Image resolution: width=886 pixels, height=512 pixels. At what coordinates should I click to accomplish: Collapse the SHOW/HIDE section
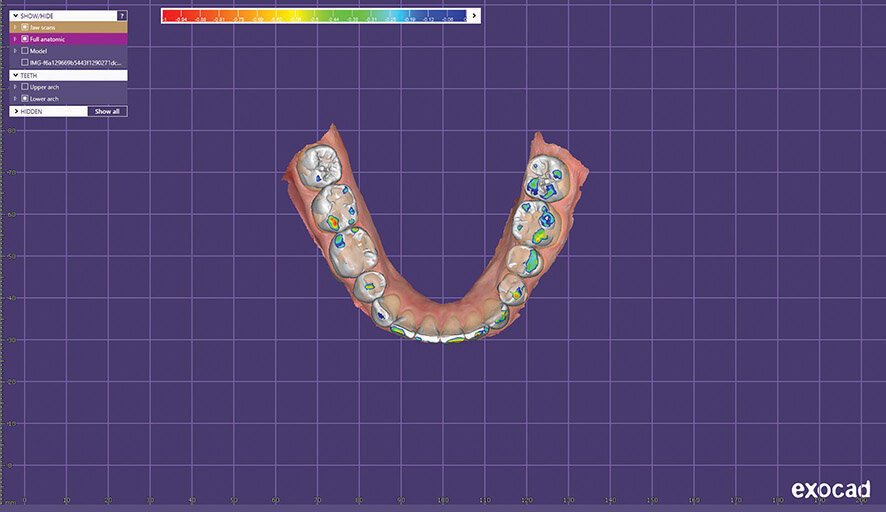[15, 16]
